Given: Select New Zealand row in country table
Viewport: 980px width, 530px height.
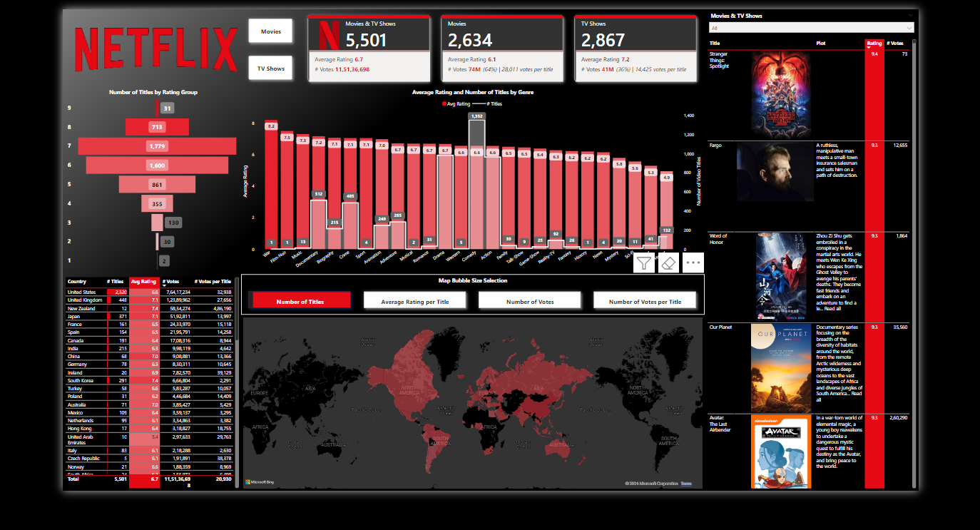Looking at the screenshot, I should [x=150, y=308].
